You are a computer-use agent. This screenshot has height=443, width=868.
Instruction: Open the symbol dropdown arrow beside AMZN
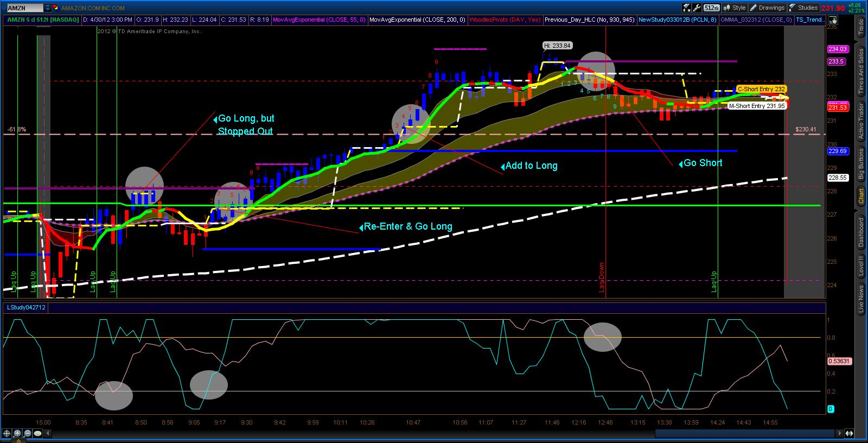point(48,8)
